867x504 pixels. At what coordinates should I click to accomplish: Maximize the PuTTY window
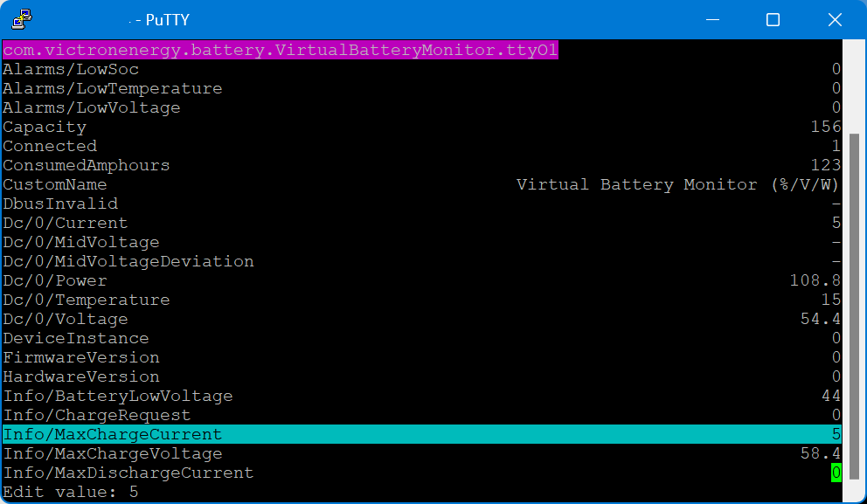(x=773, y=19)
